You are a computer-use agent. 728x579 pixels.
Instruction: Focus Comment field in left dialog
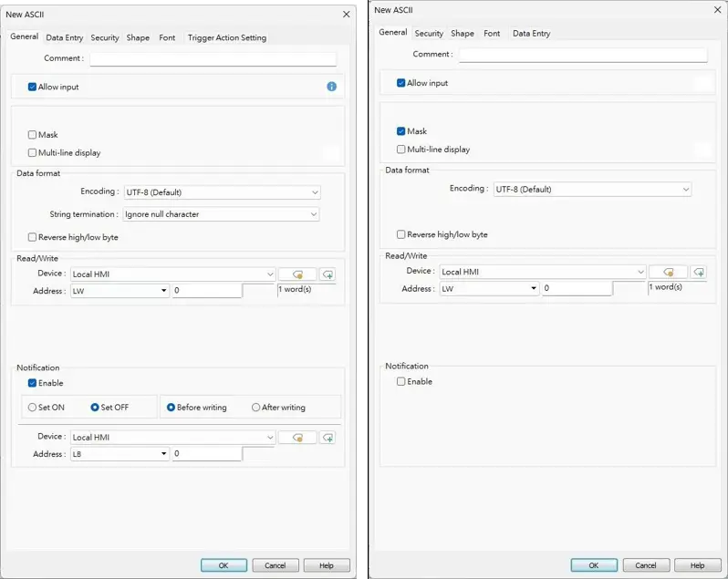[213, 59]
